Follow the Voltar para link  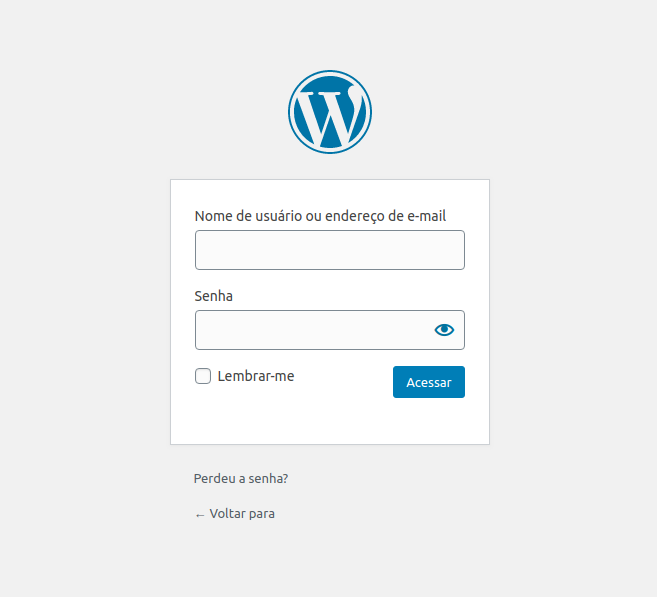click(x=235, y=514)
